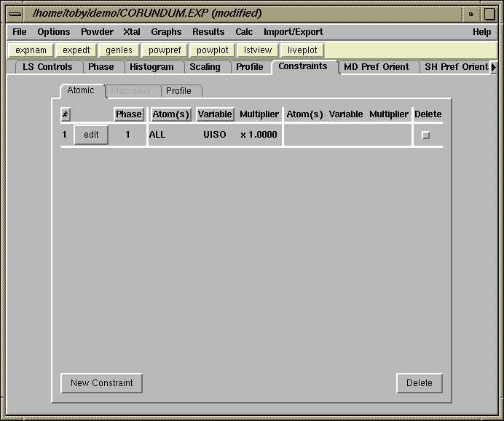Open the window menu in title bar
This screenshot has width=504, height=421.
pyautogui.click(x=15, y=14)
